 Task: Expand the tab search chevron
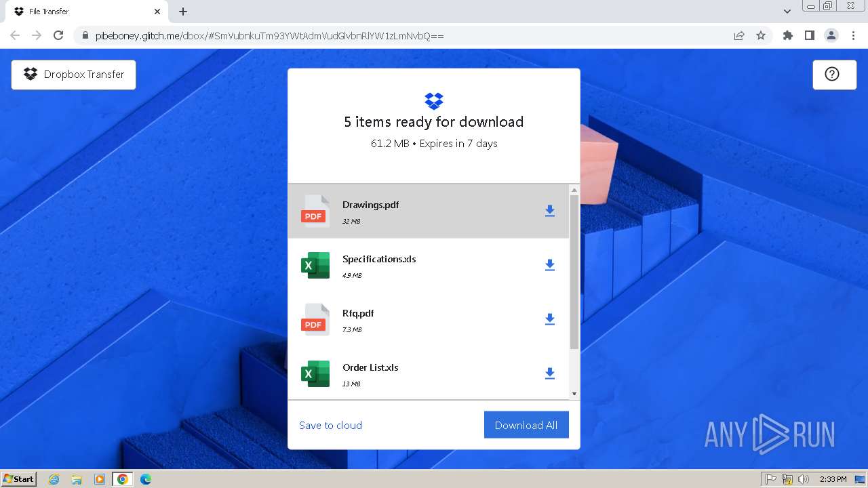(787, 12)
